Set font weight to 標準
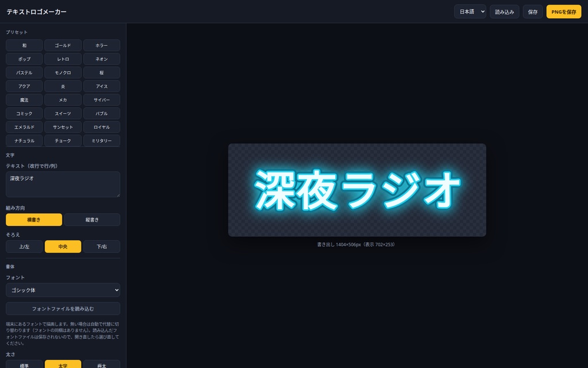Image resolution: width=588 pixels, height=368 pixels. pyautogui.click(x=24, y=365)
